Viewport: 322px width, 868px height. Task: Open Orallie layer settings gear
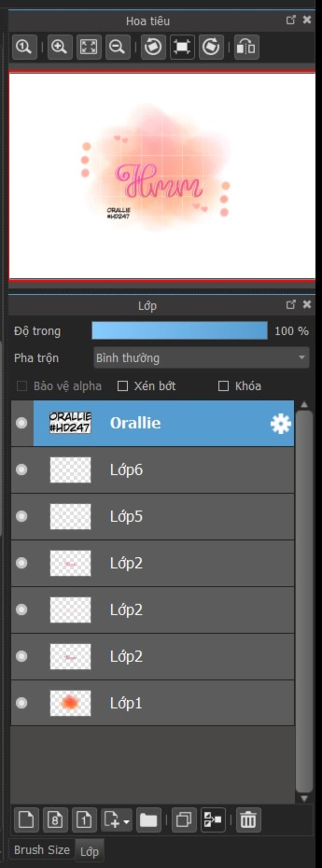(x=280, y=423)
